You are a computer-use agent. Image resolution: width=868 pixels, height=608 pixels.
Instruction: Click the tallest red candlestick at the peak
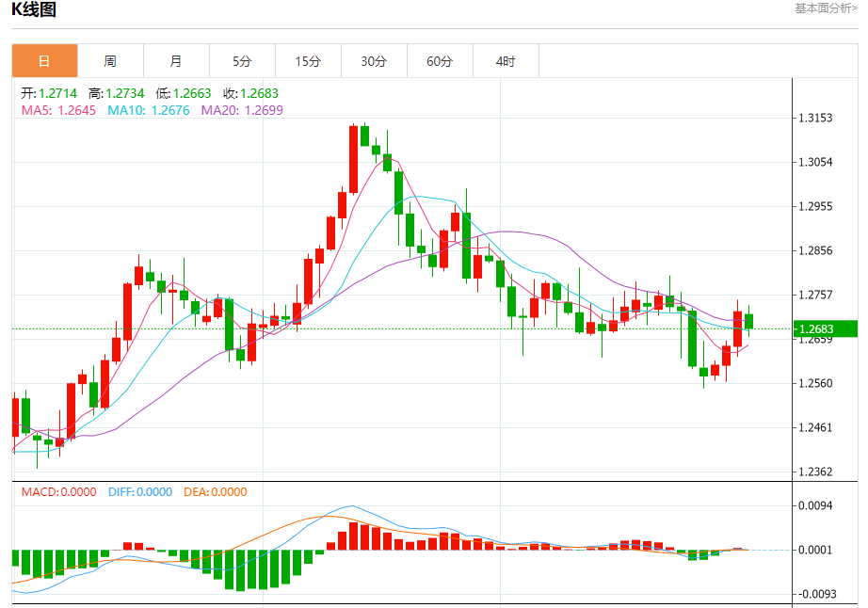point(353,159)
